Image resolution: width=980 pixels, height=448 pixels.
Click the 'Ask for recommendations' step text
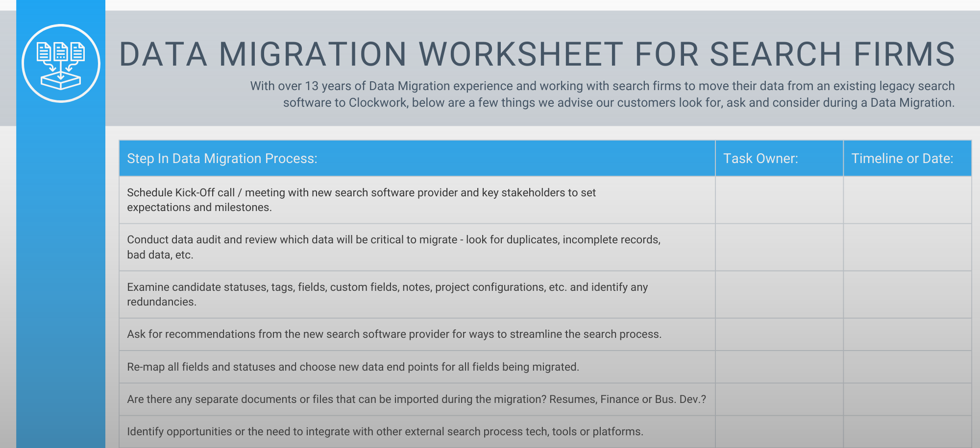click(394, 334)
